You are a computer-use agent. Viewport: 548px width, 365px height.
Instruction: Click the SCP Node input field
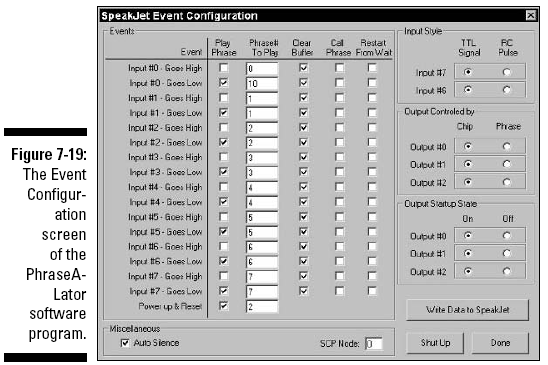tap(374, 344)
